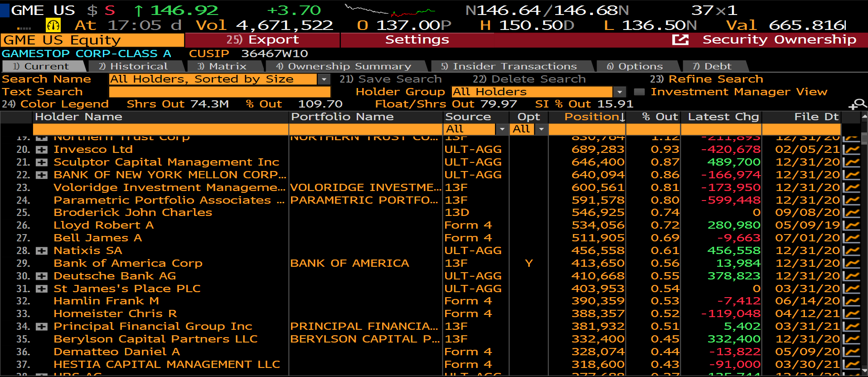Screen dimensions: 868x377
Task: Open chart icon for Broderick John Charles row
Action: pos(851,212)
